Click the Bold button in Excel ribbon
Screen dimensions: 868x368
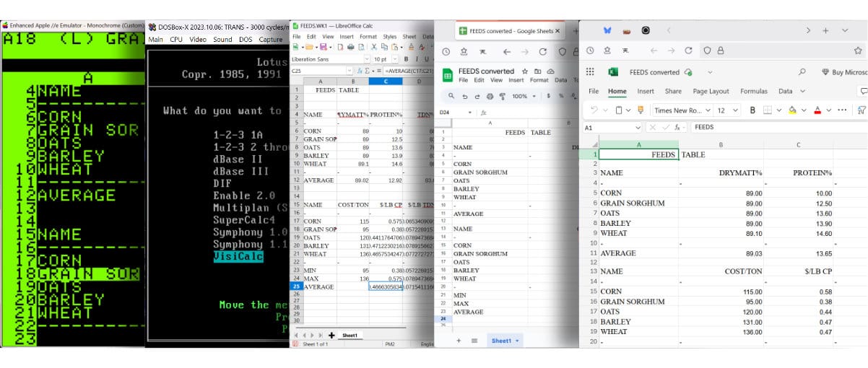coord(752,110)
